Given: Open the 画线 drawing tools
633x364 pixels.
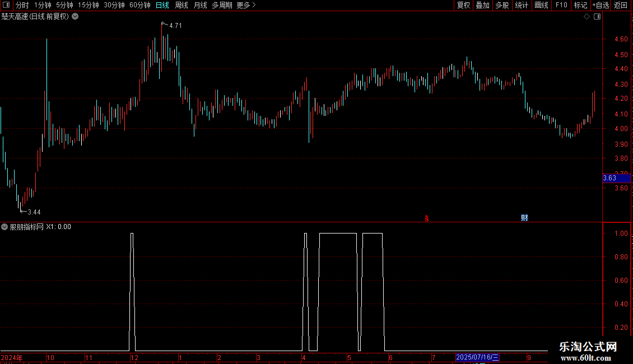Looking at the screenshot, I should pyautogui.click(x=541, y=5).
